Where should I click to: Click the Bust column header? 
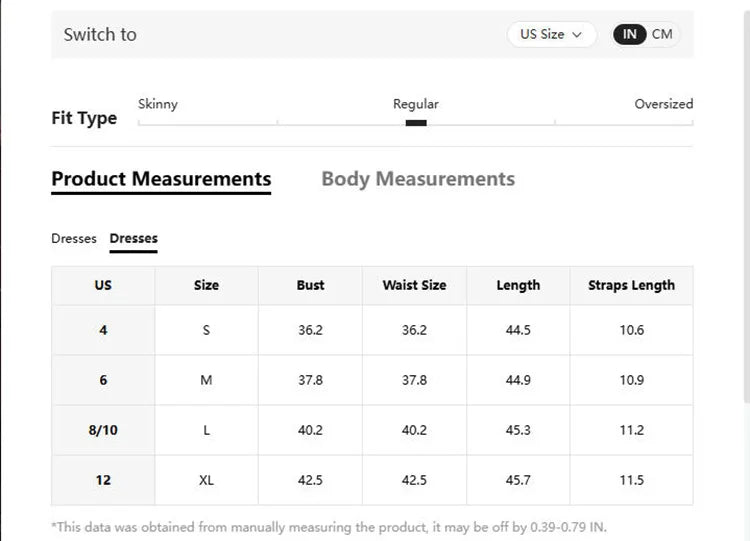pos(310,285)
